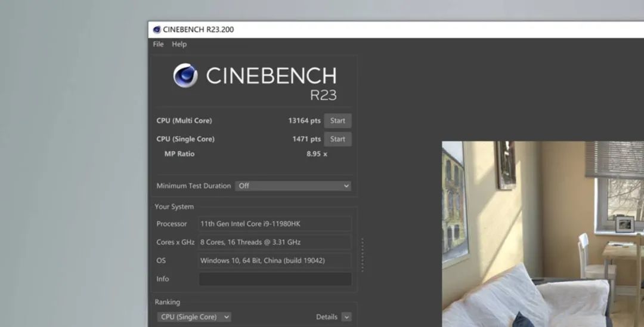Click the MP Ratio value 8.95 x

(317, 154)
